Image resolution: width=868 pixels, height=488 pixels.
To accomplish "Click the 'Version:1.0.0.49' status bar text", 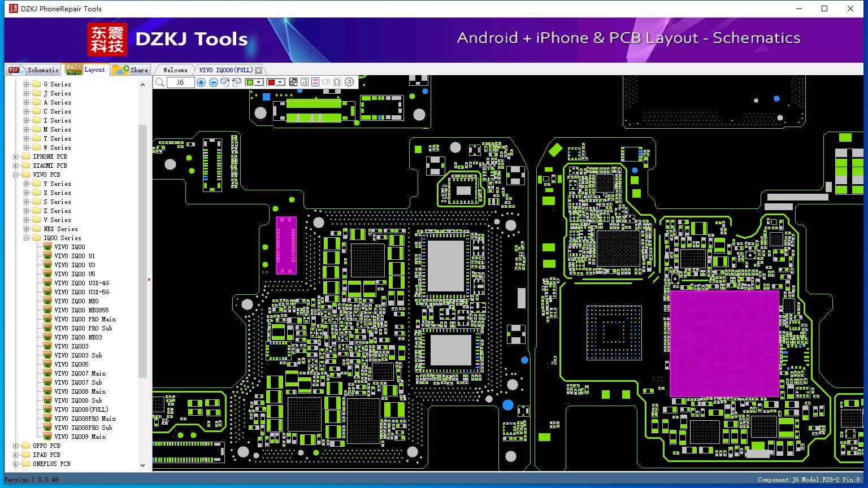I will 32,480.
